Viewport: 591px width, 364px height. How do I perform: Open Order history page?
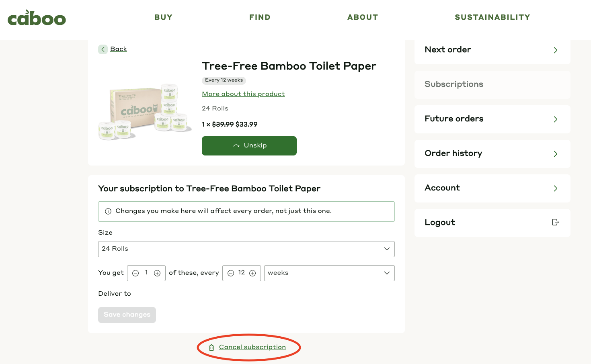(492, 154)
